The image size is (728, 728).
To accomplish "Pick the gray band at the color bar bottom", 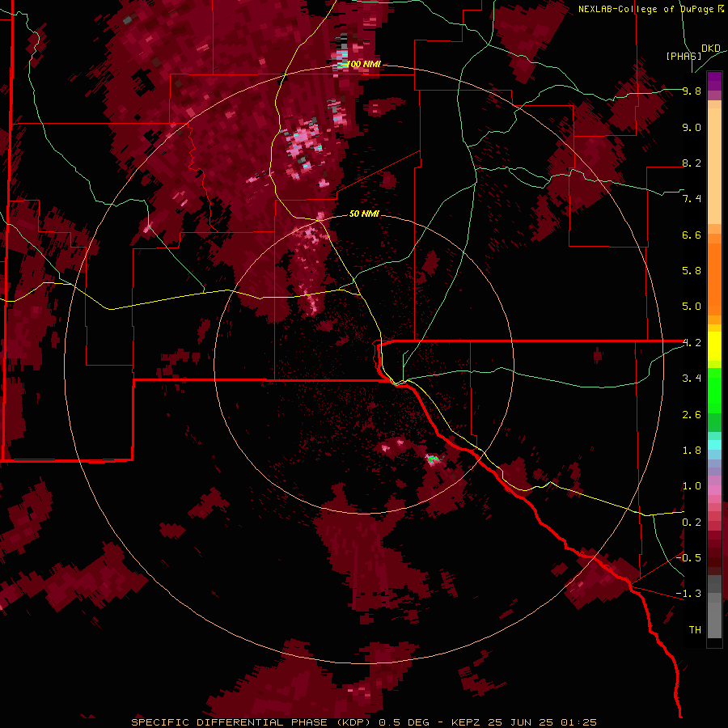I will click(714, 608).
